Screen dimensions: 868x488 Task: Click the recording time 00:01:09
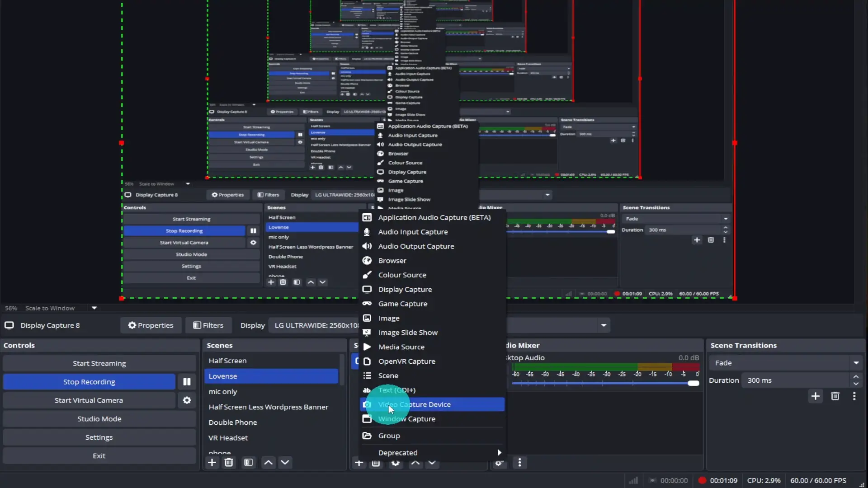pyautogui.click(x=723, y=480)
